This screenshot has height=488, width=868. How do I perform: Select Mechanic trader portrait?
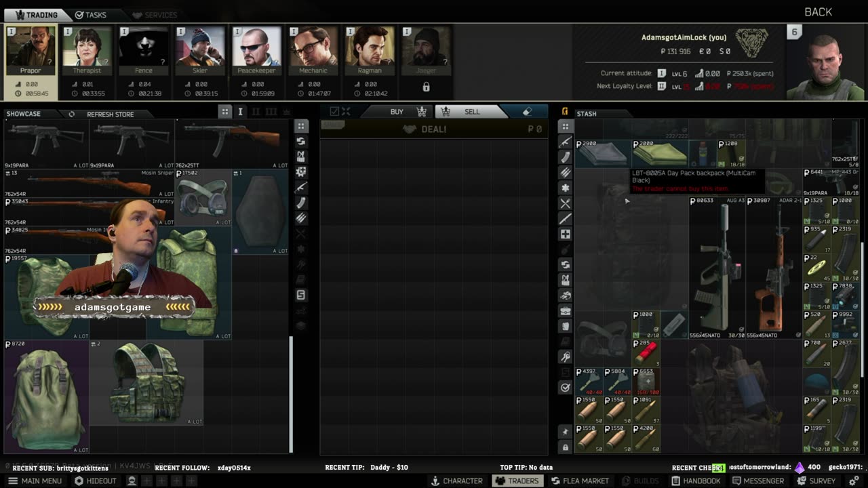coord(313,51)
